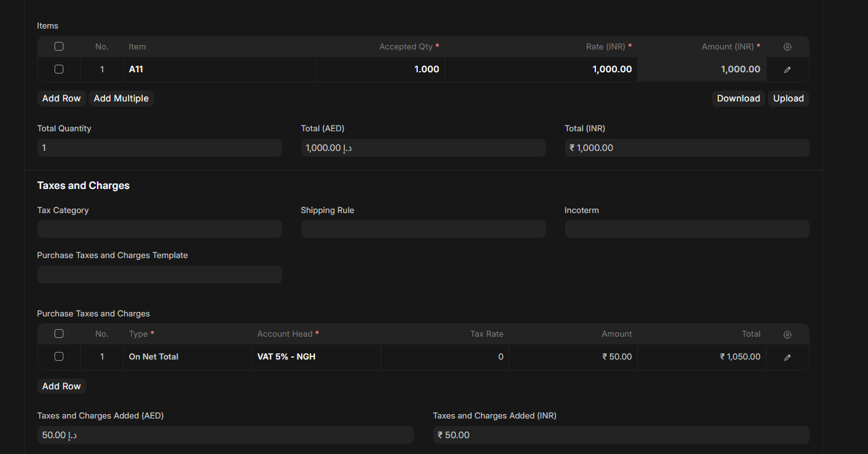Open Items table column settings gear
Viewport: 868px width, 454px height.
point(787,47)
